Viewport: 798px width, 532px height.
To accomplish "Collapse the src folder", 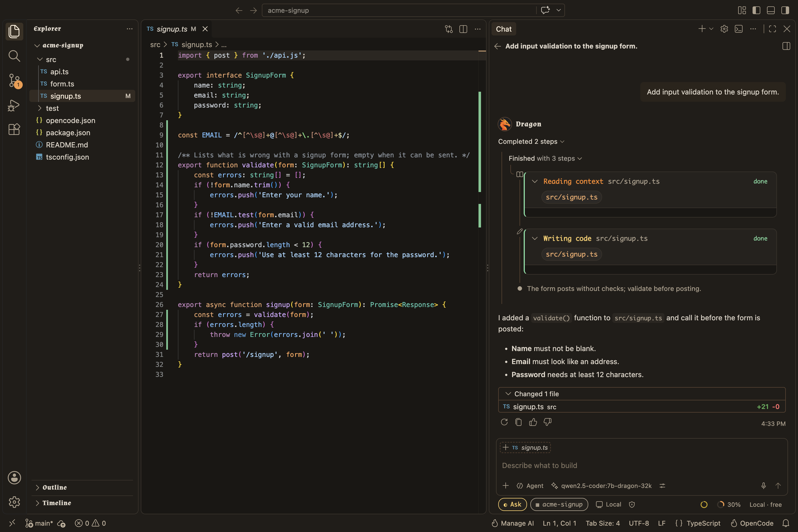I will point(83,59).
